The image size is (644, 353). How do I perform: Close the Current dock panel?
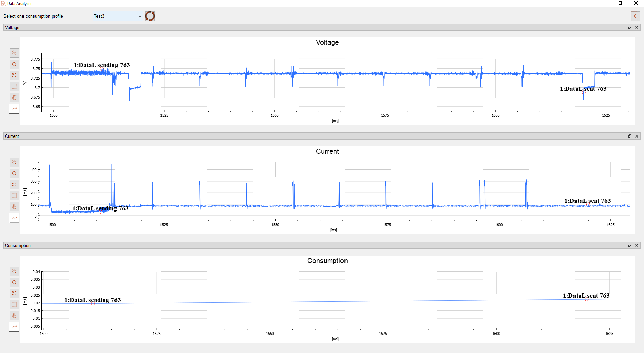(637, 136)
